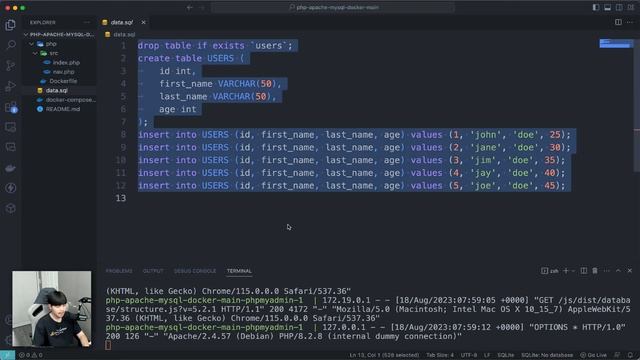Screen dimensions: 640x360
Task: Open the Source Control view
Action: pyautogui.click(x=11, y=65)
